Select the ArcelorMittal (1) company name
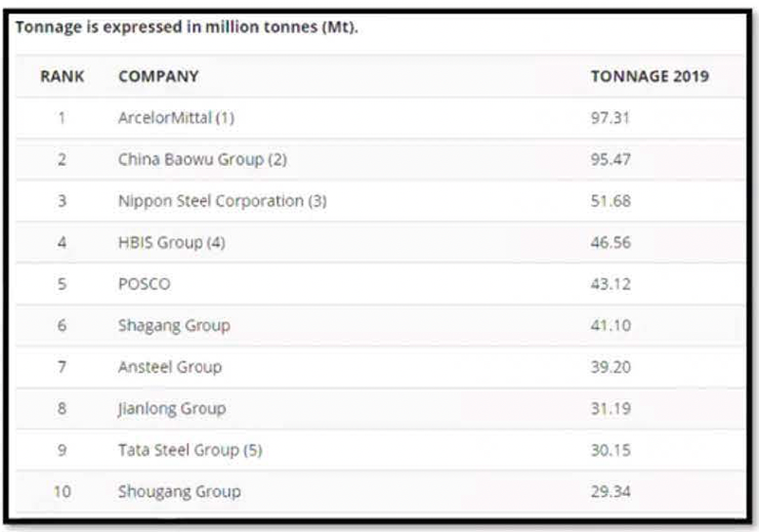This screenshot has height=532, width=759. [176, 119]
